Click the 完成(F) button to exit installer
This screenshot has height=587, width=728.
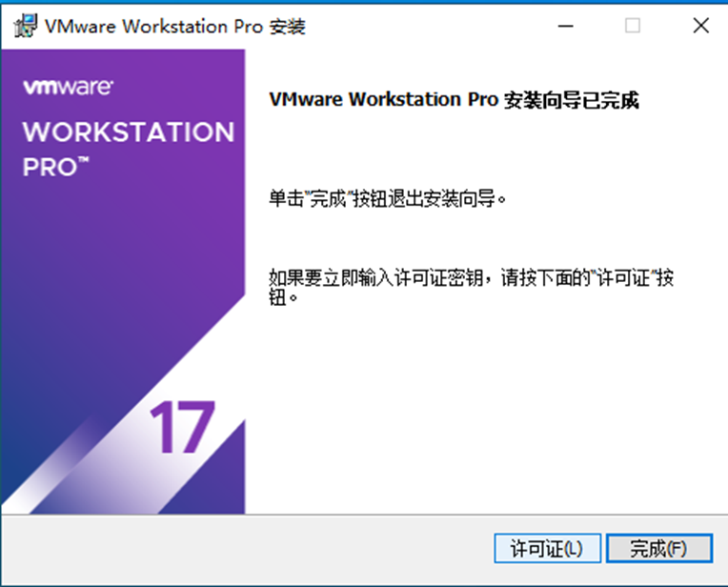tap(658, 549)
